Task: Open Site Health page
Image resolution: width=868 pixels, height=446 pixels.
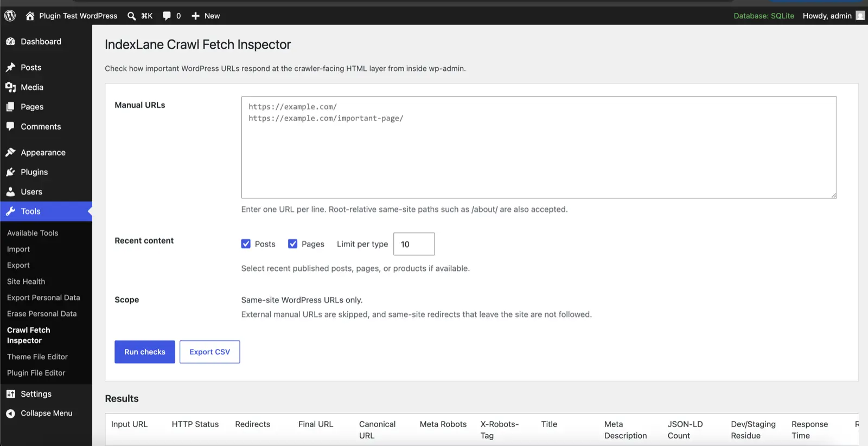Action: pyautogui.click(x=26, y=281)
